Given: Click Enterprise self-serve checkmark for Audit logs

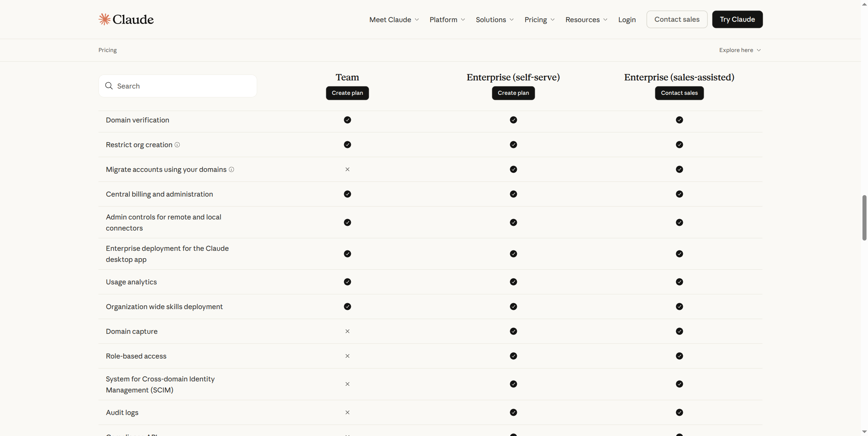Looking at the screenshot, I should coord(513,412).
